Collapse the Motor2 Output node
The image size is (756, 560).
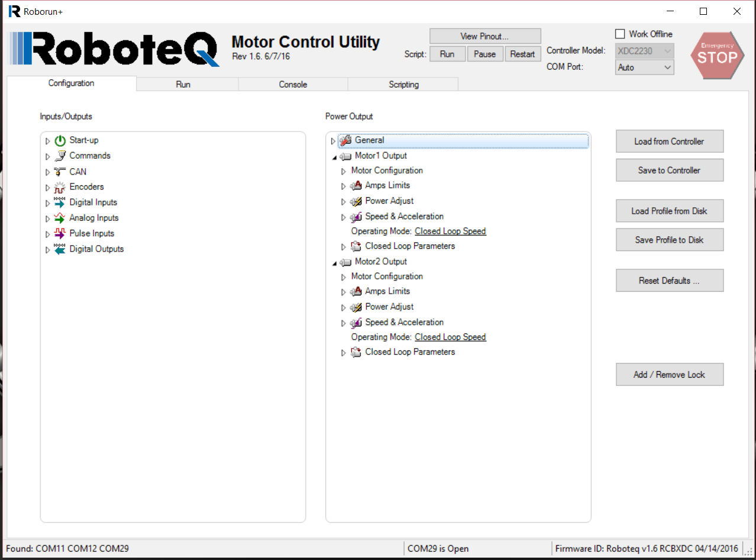pos(334,263)
